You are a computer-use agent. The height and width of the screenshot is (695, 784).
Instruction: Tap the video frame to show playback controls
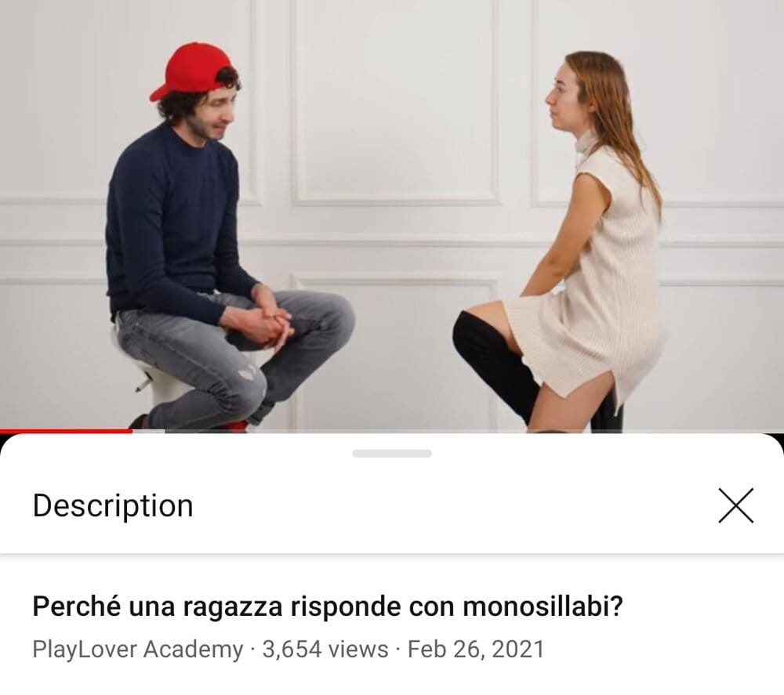point(392,215)
